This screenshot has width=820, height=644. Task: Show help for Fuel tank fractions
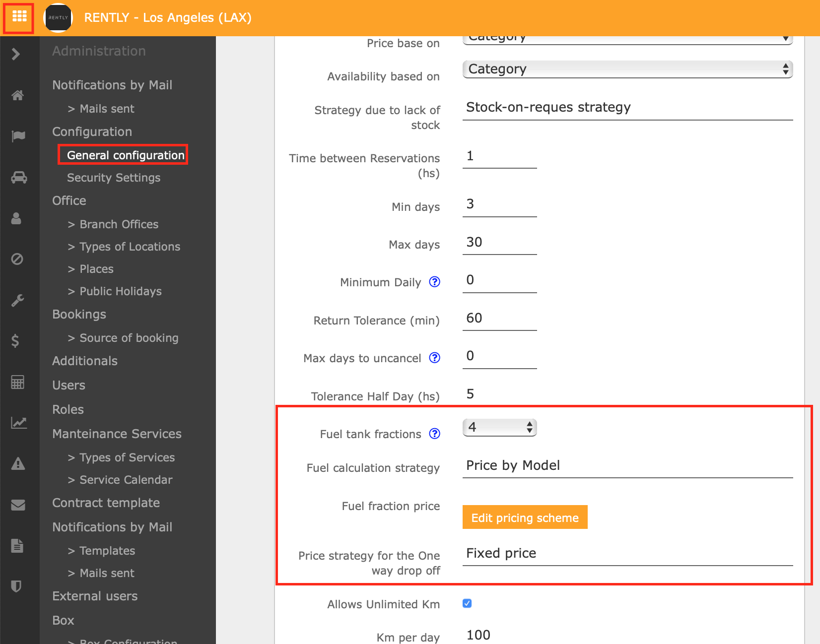coord(435,434)
